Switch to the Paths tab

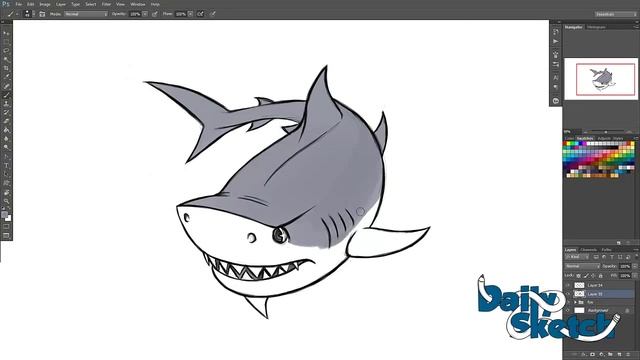tap(607, 250)
